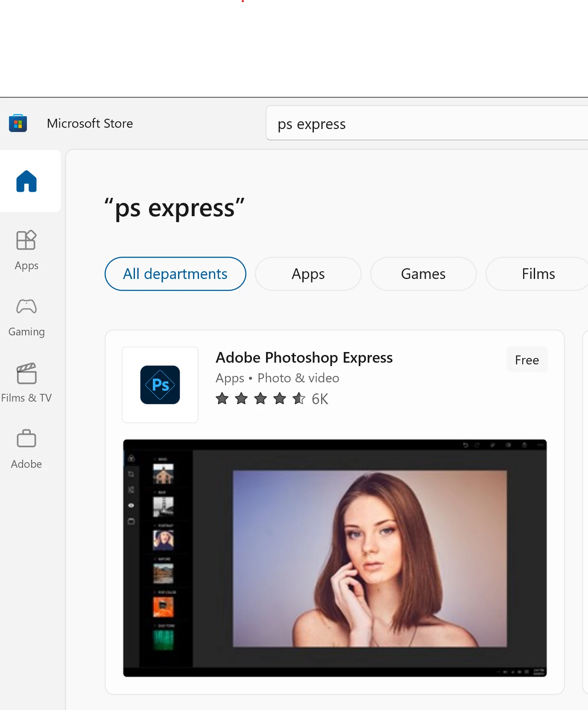Click the "ps express" results heading
The width and height of the screenshot is (588, 710).
pos(175,208)
